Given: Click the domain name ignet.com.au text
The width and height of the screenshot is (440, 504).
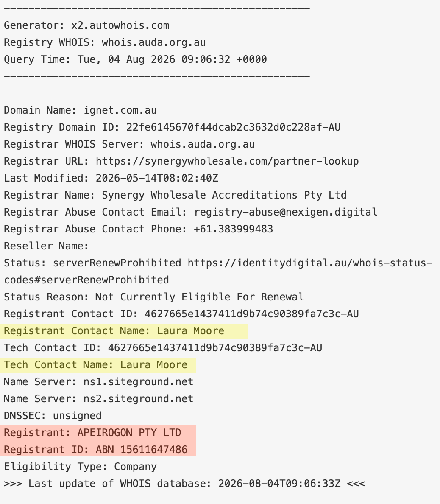Looking at the screenshot, I should 120,110.
